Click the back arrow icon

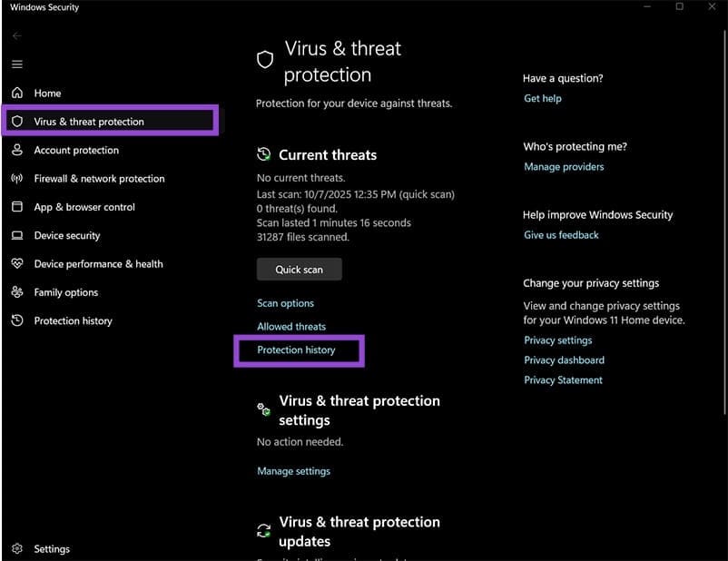tap(16, 35)
